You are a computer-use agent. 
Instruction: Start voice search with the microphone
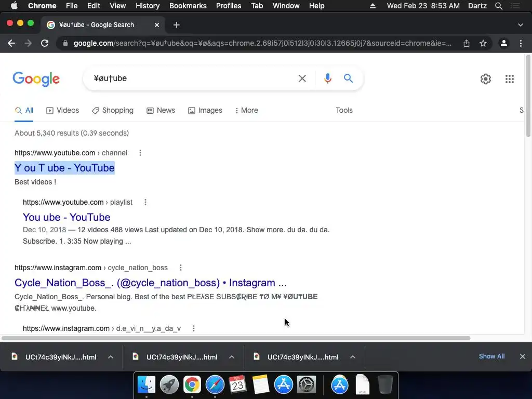click(327, 78)
